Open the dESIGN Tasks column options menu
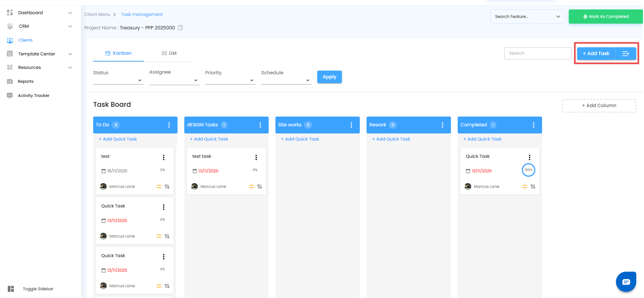Viewport: 644px width, 298px height. pos(260,125)
